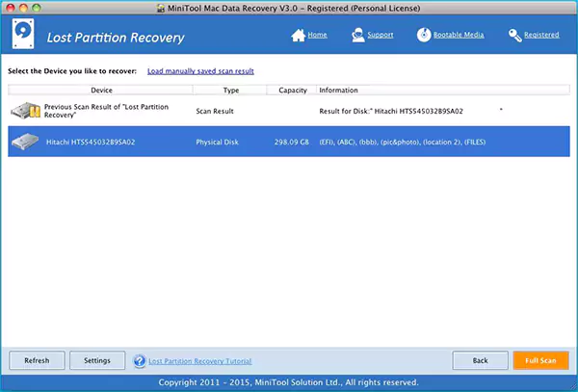Open the Bootable Media link
Screen dimensions: 578x392
click(x=460, y=36)
